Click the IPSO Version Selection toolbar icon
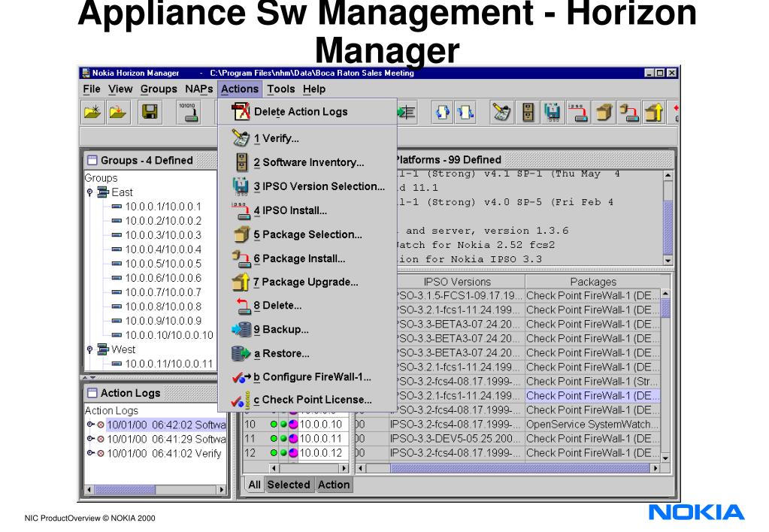The width and height of the screenshot is (769, 532). pyautogui.click(x=553, y=112)
